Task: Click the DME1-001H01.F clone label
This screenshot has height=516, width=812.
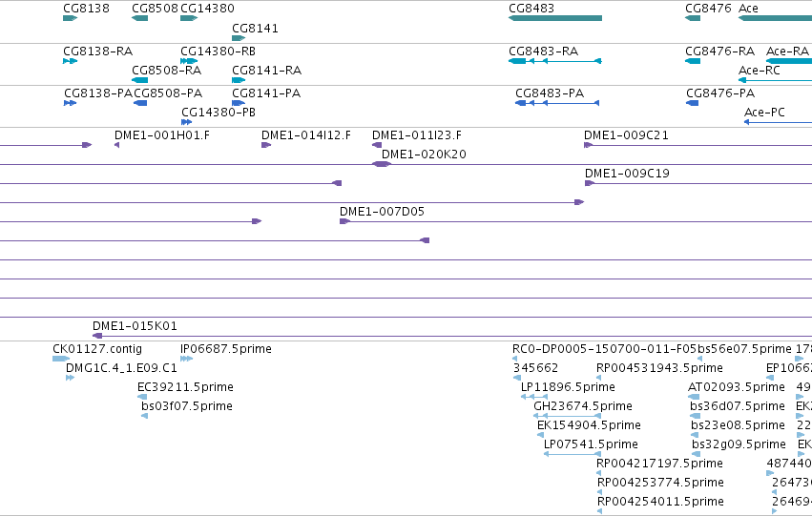Action: pyautogui.click(x=162, y=135)
